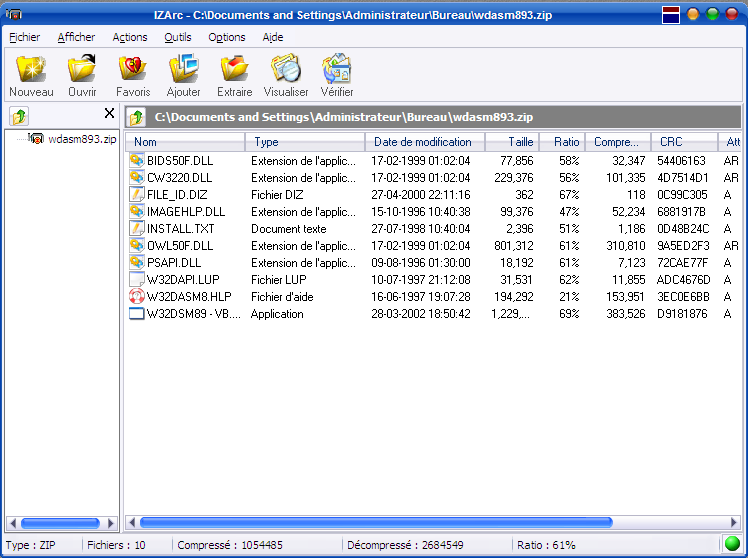Click the tree panel horizontal scrollbar thumb

[61, 523]
